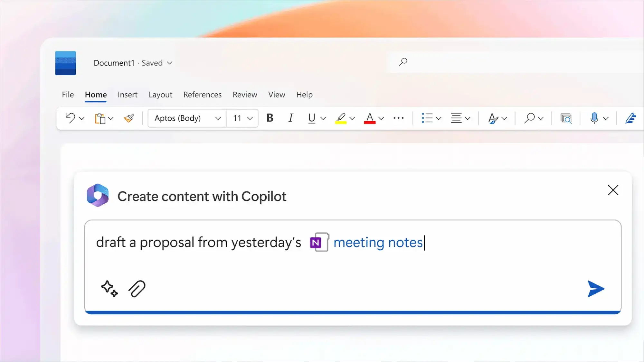Expand the Undo dropdown arrow
644x362 pixels.
[82, 118]
